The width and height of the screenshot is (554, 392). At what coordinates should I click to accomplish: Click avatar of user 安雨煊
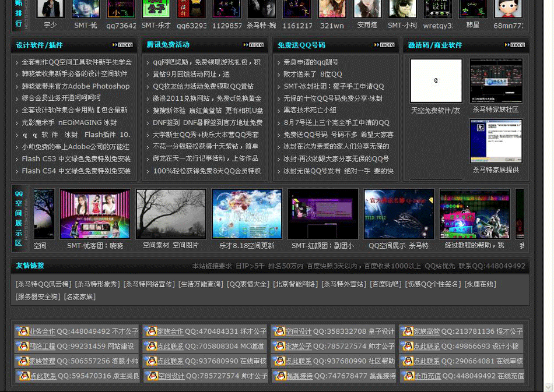click(367, 9)
